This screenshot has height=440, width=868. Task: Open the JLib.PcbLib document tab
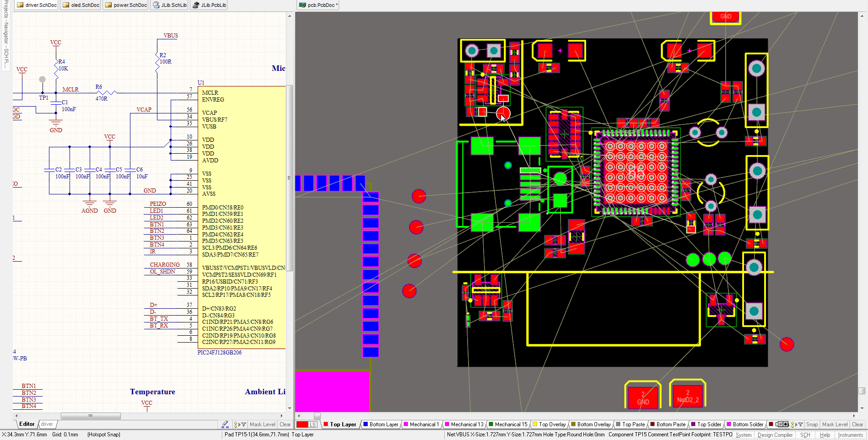coord(209,5)
